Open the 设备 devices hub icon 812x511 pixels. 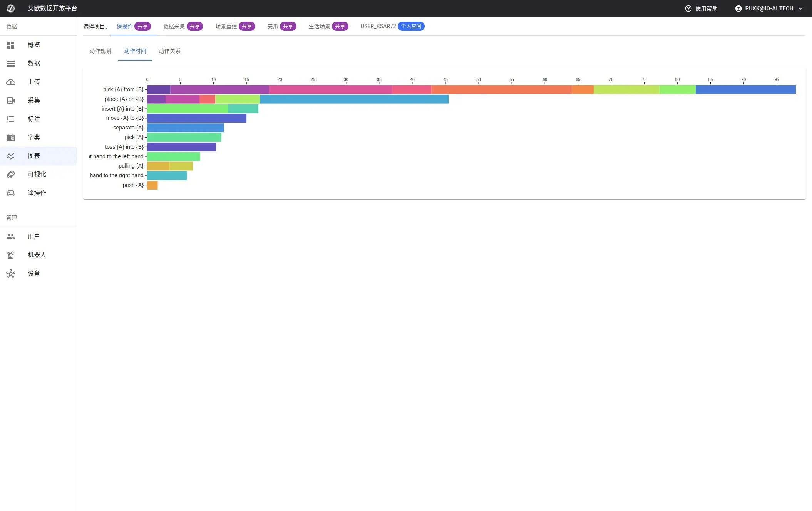11,274
